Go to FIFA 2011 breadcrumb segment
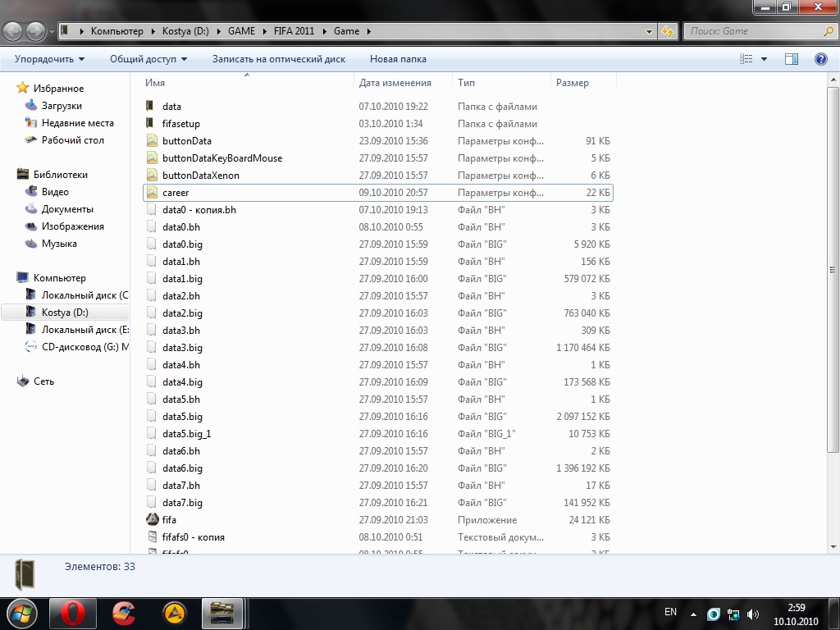Image resolution: width=840 pixels, height=630 pixels. pyautogui.click(x=294, y=31)
